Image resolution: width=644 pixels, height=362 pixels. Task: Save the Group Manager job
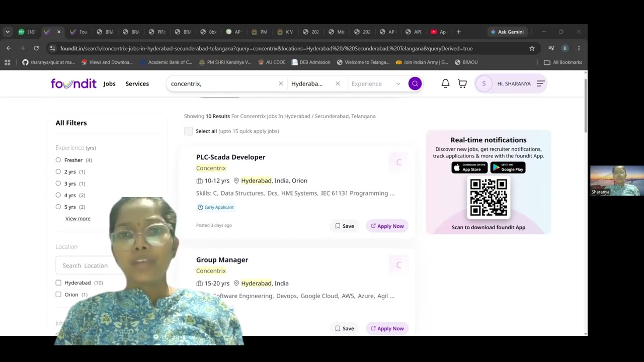[x=345, y=329]
